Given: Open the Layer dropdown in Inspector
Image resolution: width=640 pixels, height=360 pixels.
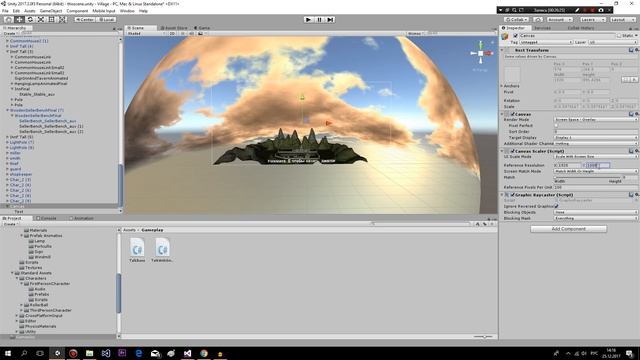Looking at the screenshot, I should [x=612, y=42].
